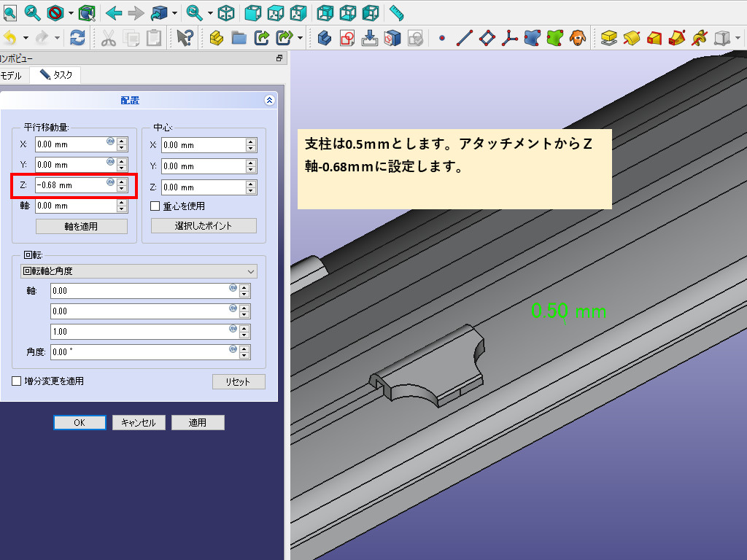Image resolution: width=747 pixels, height=560 pixels.
Task: Select the Pad extrude tool icon
Action: pos(610,38)
